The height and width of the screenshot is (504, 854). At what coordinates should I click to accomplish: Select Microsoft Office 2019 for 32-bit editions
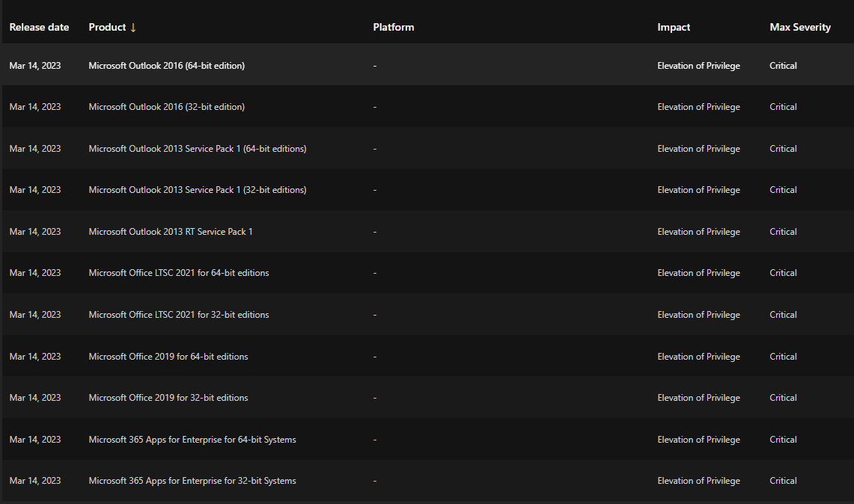pos(168,398)
